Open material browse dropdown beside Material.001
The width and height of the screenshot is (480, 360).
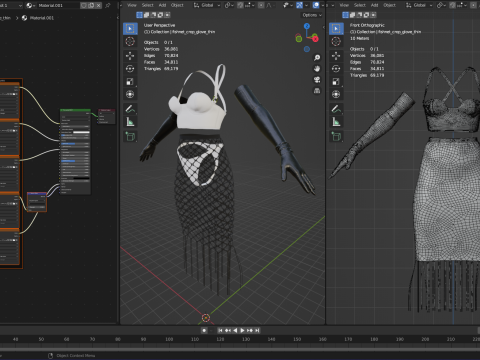[31, 5]
